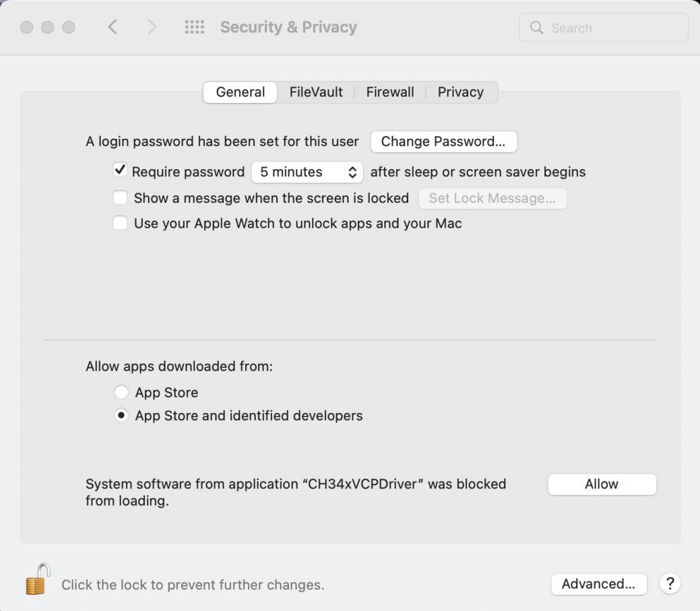
Task: Allow the blocked CH34xVCPDriver software
Action: 602,484
